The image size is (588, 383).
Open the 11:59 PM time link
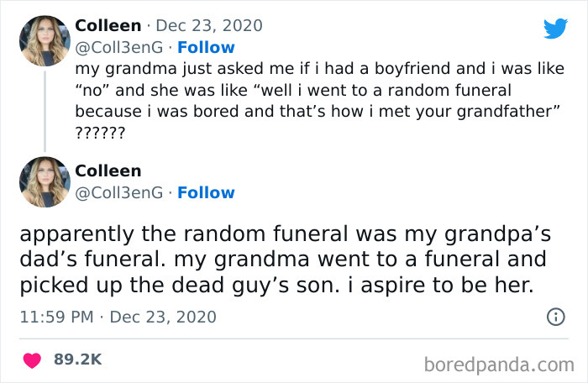click(x=55, y=317)
